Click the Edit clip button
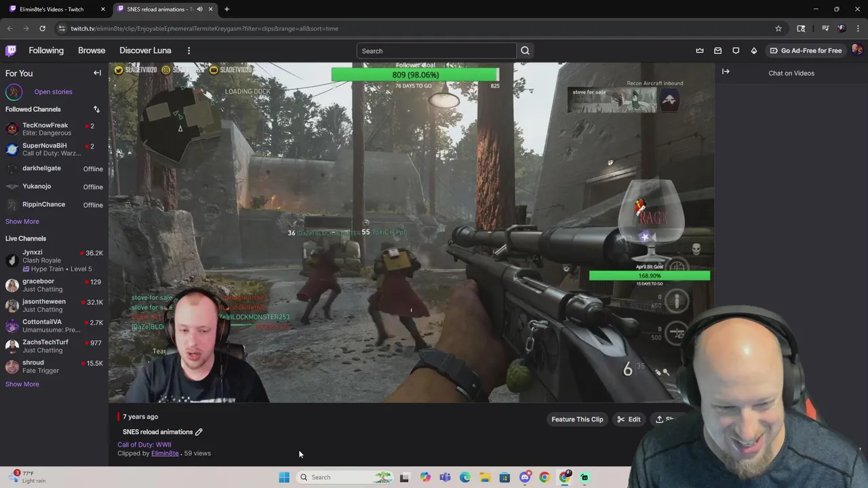 629,419
